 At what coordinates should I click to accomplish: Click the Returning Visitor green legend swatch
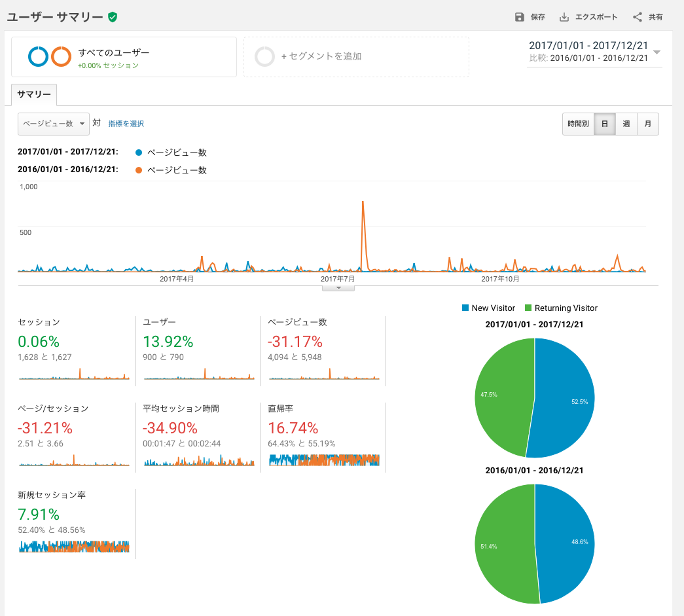[x=528, y=308]
